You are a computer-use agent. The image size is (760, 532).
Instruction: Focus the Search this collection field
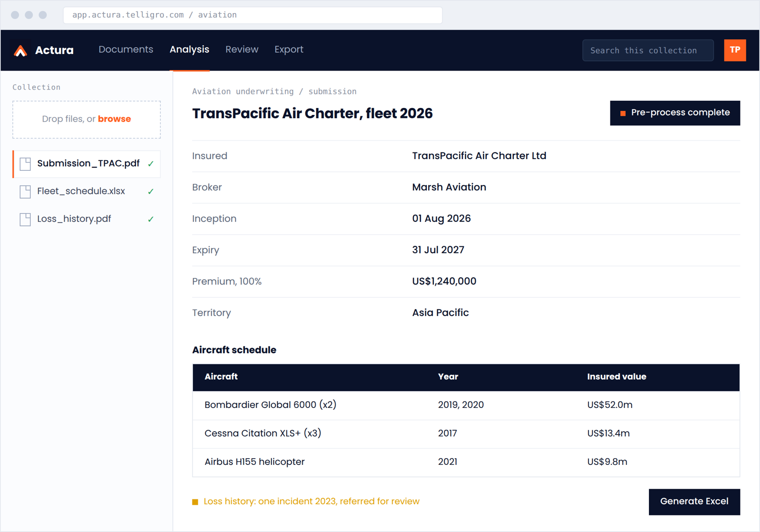(648, 50)
